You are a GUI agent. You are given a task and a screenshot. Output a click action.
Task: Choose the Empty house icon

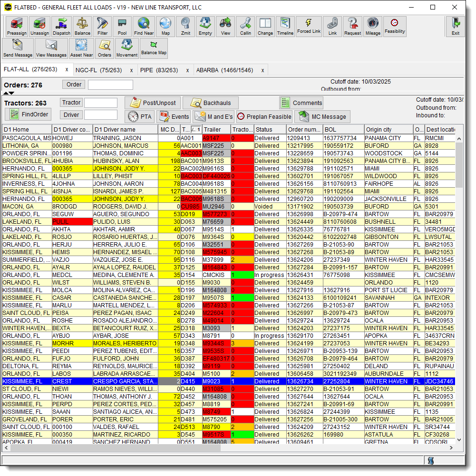tap(205, 27)
